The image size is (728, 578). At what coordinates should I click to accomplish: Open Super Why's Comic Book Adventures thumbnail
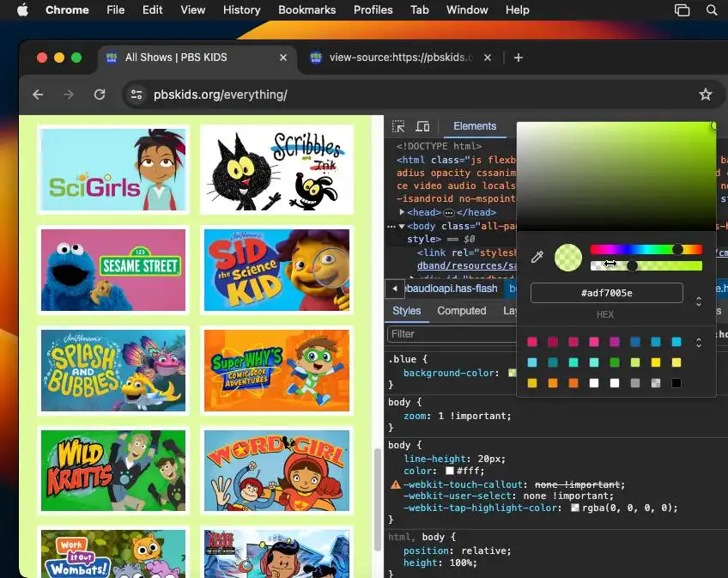click(276, 370)
